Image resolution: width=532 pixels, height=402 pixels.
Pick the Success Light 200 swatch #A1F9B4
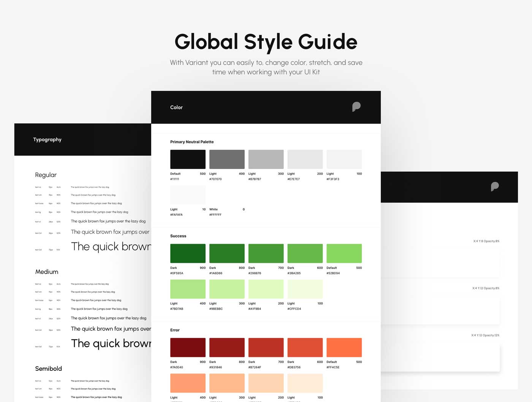(x=266, y=289)
